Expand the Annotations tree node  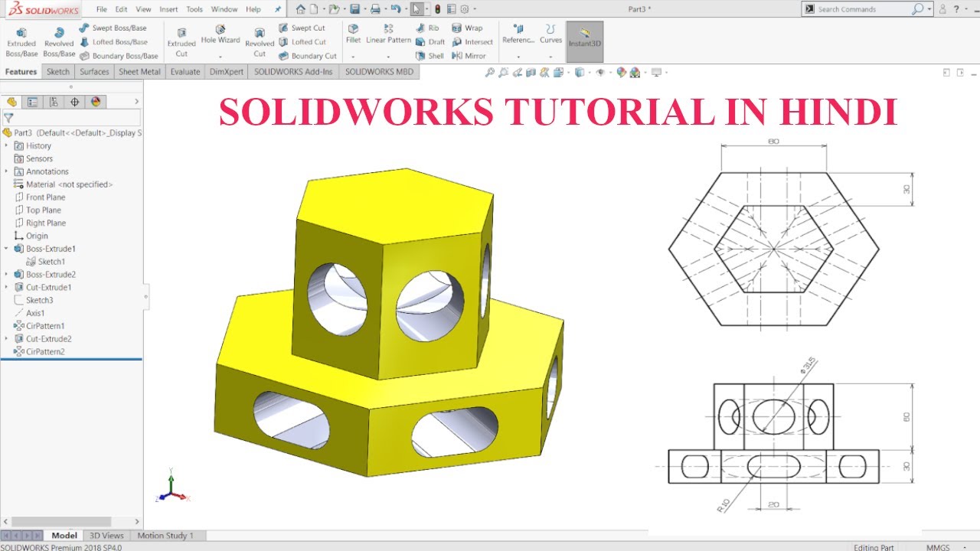7,171
